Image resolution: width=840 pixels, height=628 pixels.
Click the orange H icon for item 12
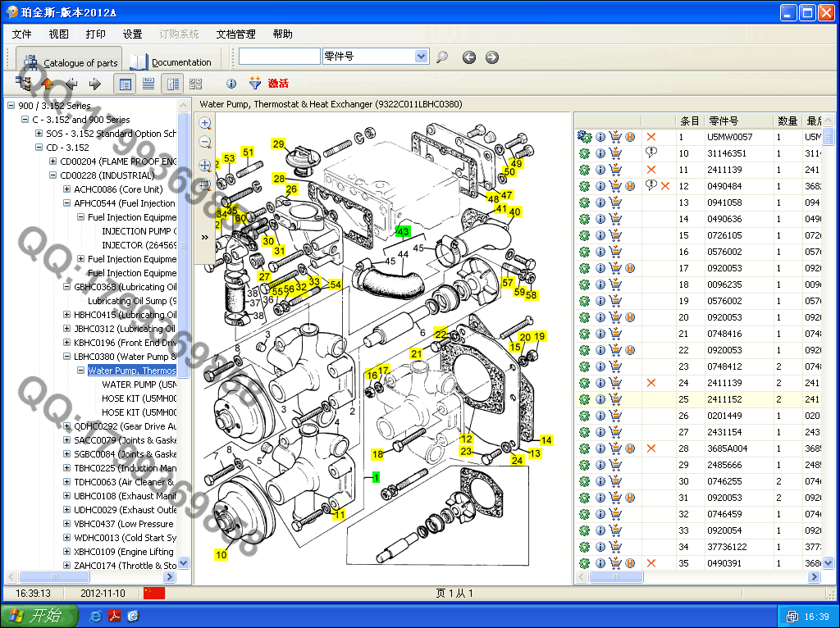coord(629,186)
